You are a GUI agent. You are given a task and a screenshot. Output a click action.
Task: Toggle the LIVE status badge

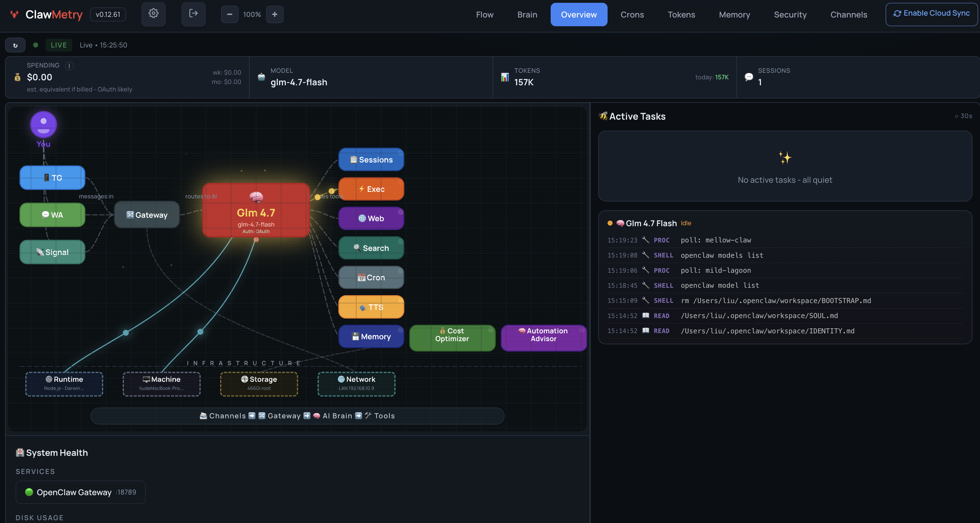pyautogui.click(x=58, y=45)
